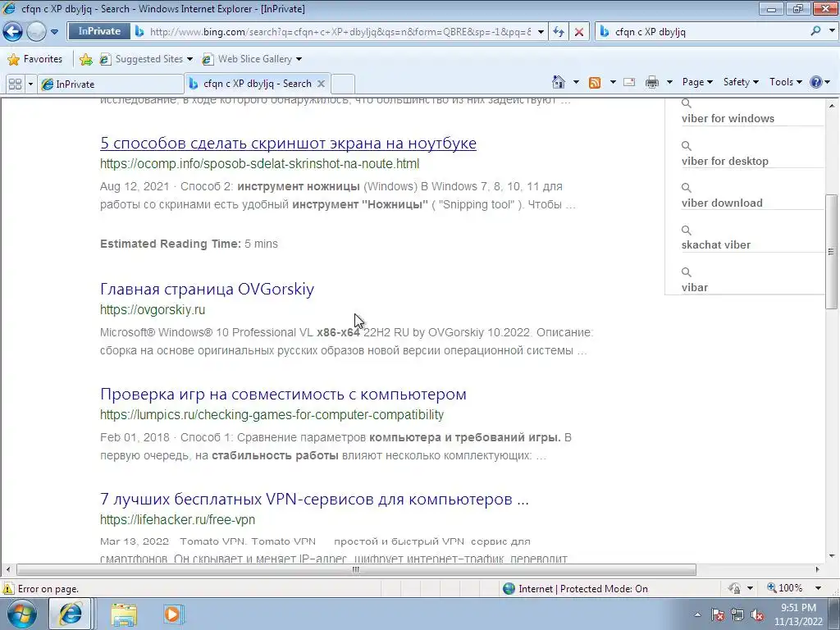This screenshot has height=630, width=840.
Task: Click the inner related-searches scrollbar thumb
Action: pos(831,251)
